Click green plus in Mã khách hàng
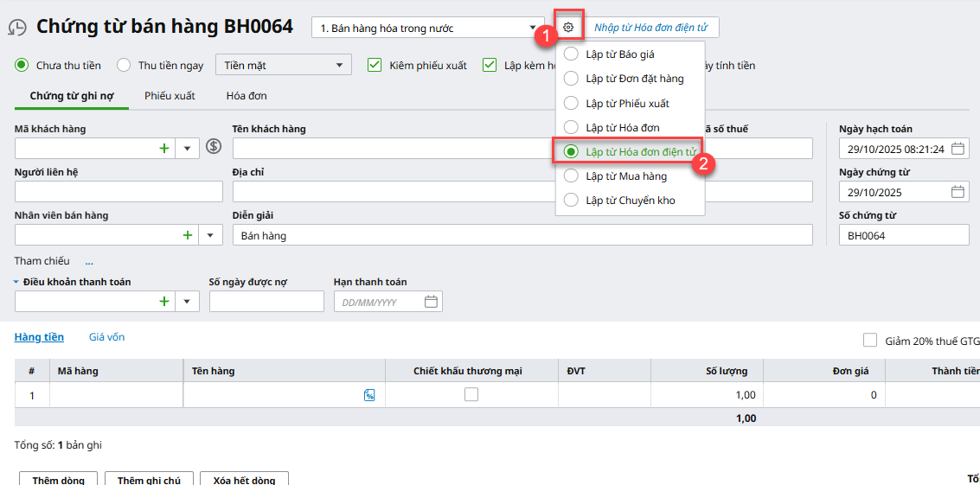 click(163, 149)
